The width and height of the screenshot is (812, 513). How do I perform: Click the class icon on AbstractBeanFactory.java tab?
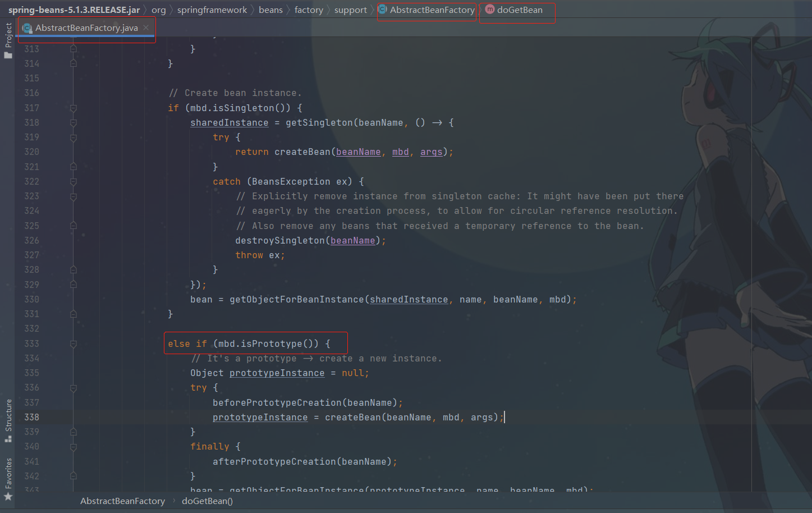pyautogui.click(x=27, y=28)
